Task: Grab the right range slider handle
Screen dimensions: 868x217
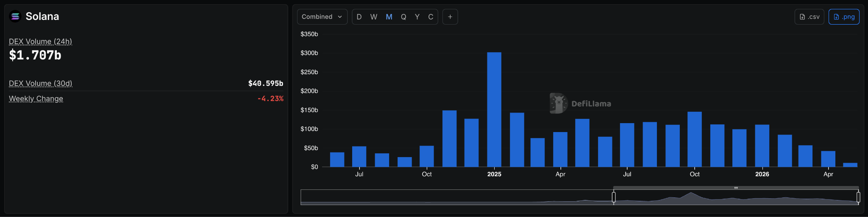Action: pos(858,197)
